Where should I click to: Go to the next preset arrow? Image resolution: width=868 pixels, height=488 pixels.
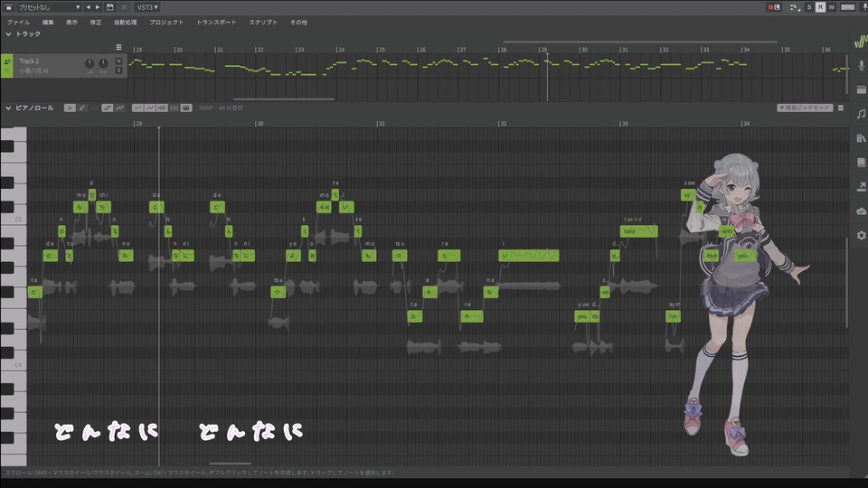tap(98, 7)
